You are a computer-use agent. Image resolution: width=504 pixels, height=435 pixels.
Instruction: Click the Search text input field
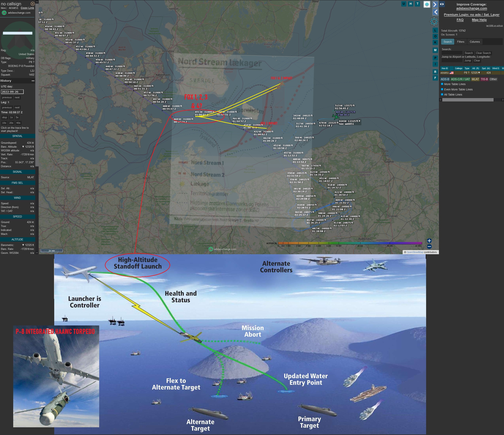pyautogui.click(x=452, y=53)
